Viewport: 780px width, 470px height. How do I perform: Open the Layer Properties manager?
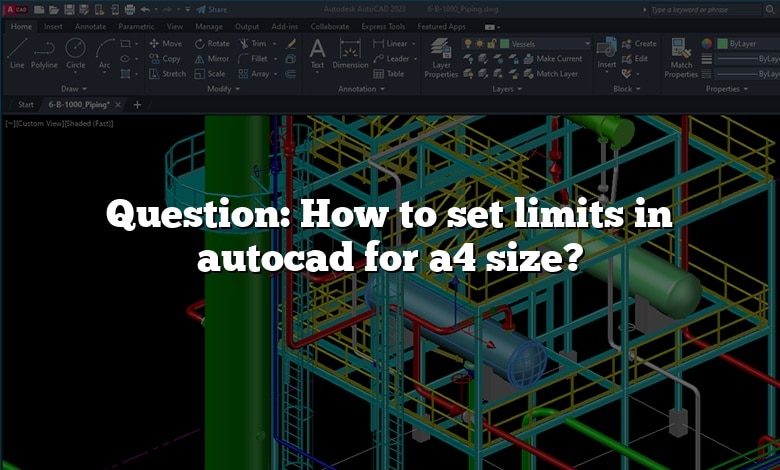pyautogui.click(x=441, y=58)
